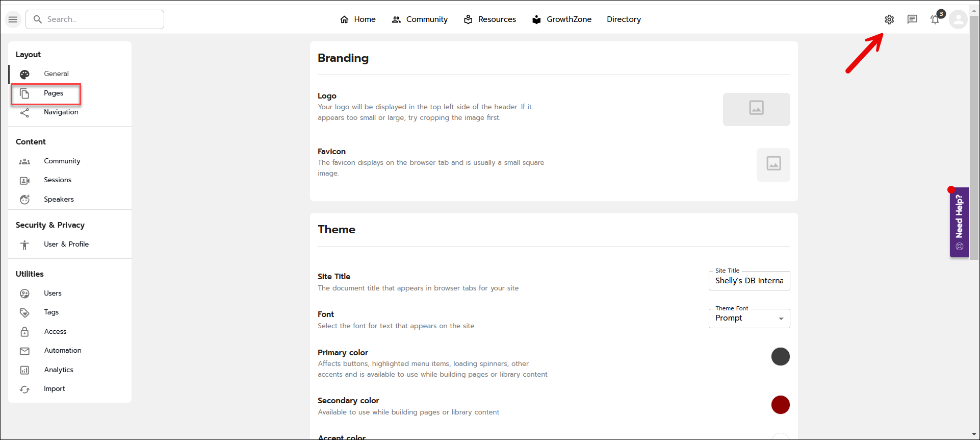This screenshot has height=440, width=980.
Task: Go to the Home nav link
Action: 358,19
